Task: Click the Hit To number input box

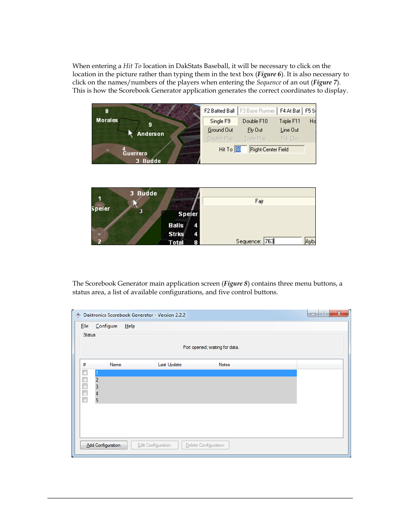Action: tap(240, 149)
